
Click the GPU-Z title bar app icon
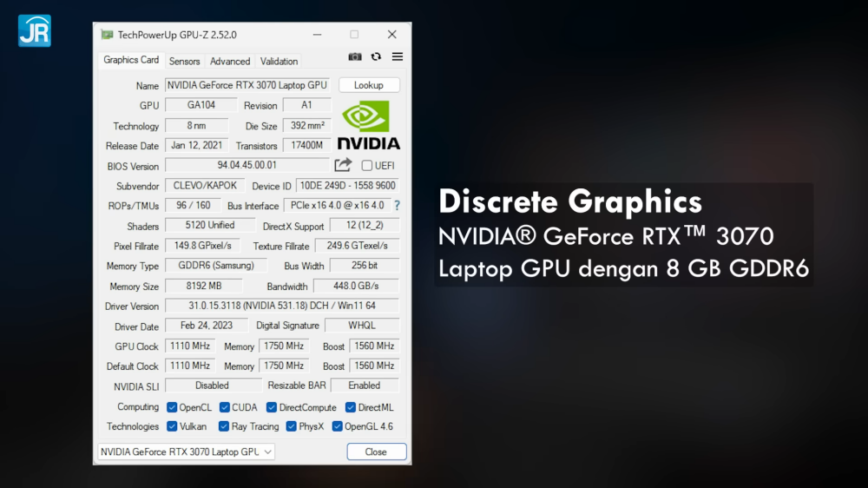(107, 35)
